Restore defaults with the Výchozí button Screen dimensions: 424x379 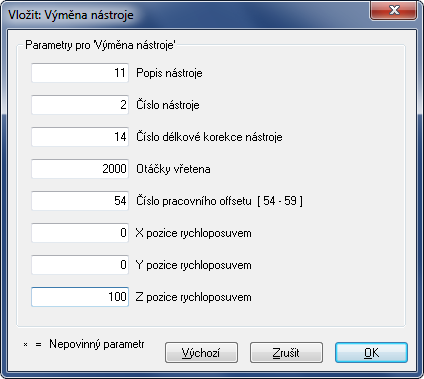[x=201, y=353]
